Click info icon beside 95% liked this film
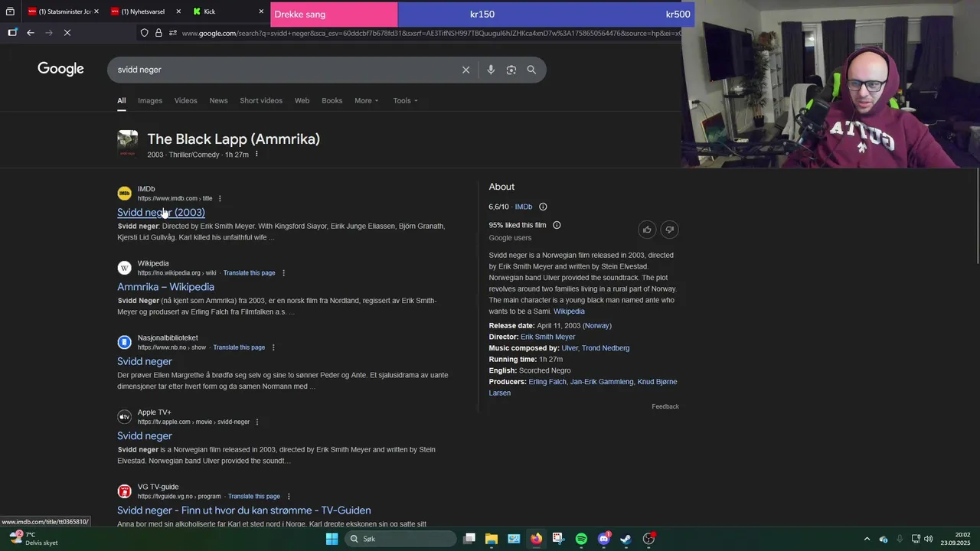This screenshot has width=980, height=551. 557,225
